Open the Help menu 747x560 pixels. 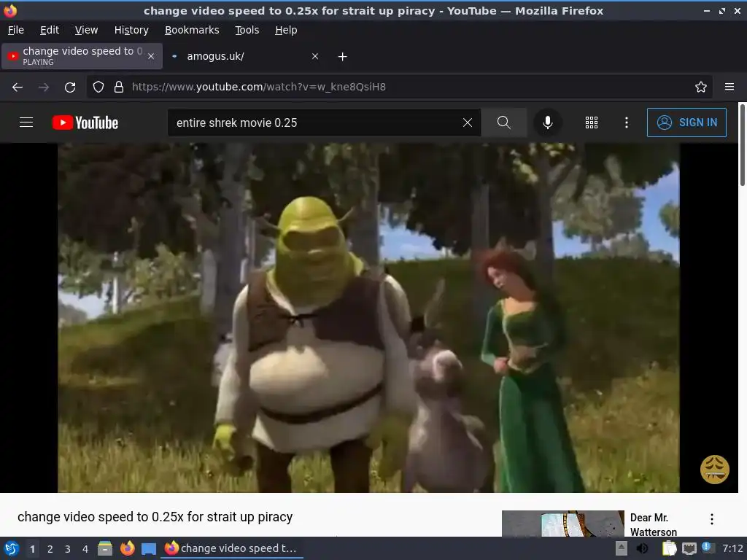tap(286, 30)
